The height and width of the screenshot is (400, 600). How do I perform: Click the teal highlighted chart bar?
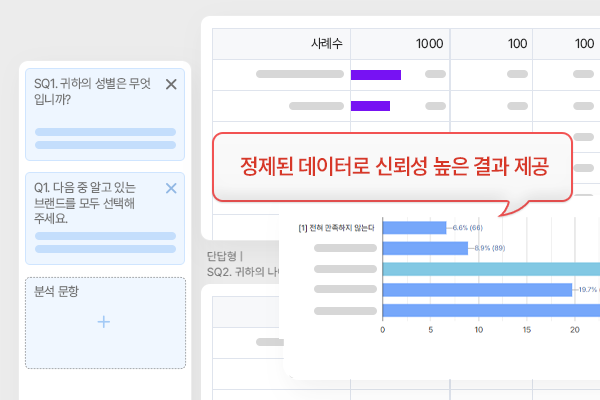pyautogui.click(x=491, y=269)
